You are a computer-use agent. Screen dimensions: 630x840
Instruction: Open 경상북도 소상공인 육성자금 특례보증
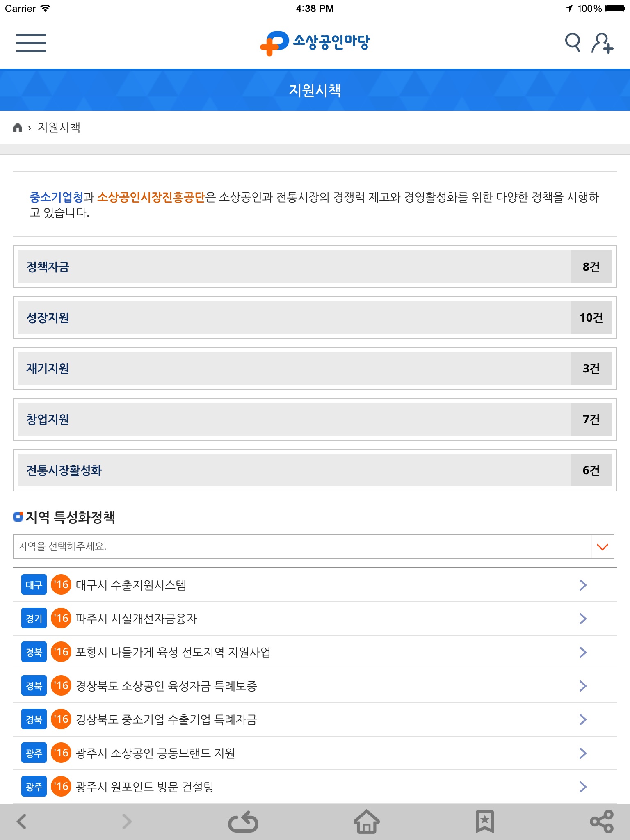point(166,686)
